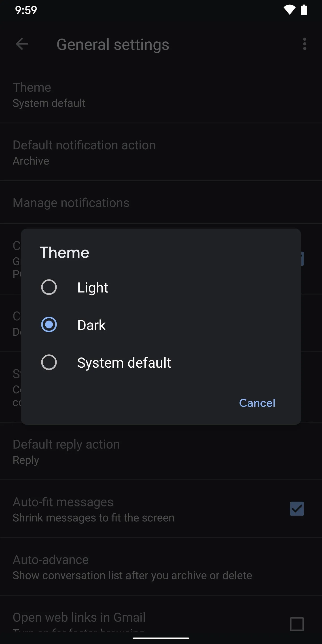Choose the Dark theme label

coord(91,325)
